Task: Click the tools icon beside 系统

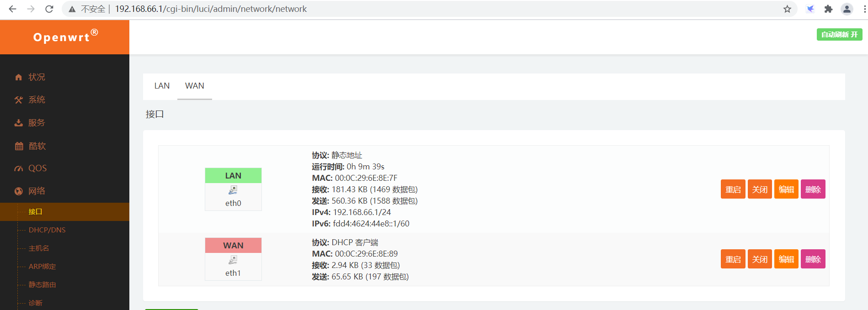Action: 19,100
